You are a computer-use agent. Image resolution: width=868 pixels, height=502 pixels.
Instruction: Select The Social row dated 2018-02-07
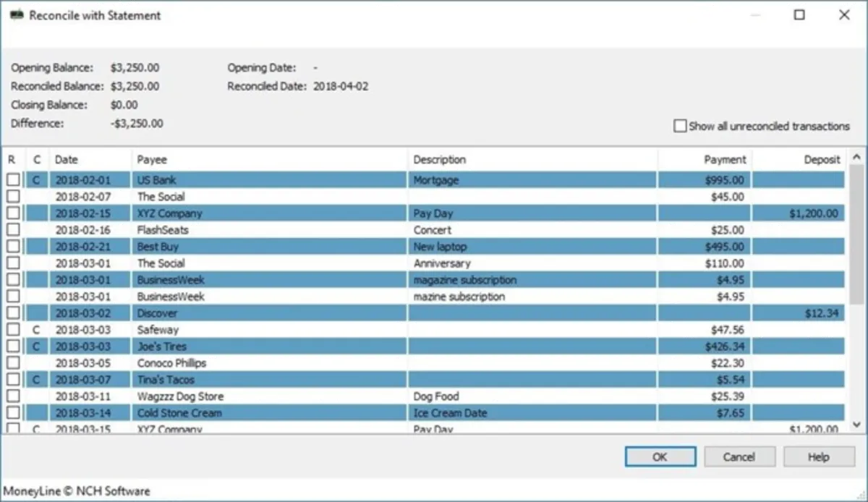434,197
